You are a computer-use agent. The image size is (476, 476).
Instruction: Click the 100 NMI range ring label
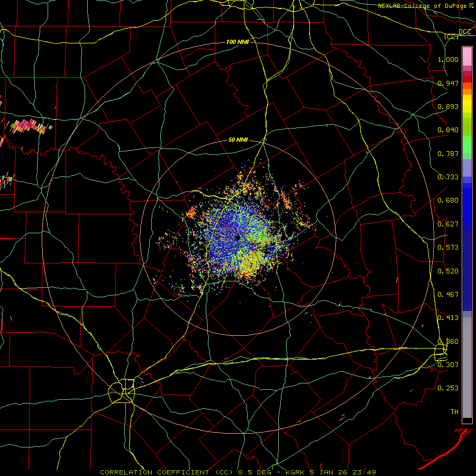pos(237,42)
